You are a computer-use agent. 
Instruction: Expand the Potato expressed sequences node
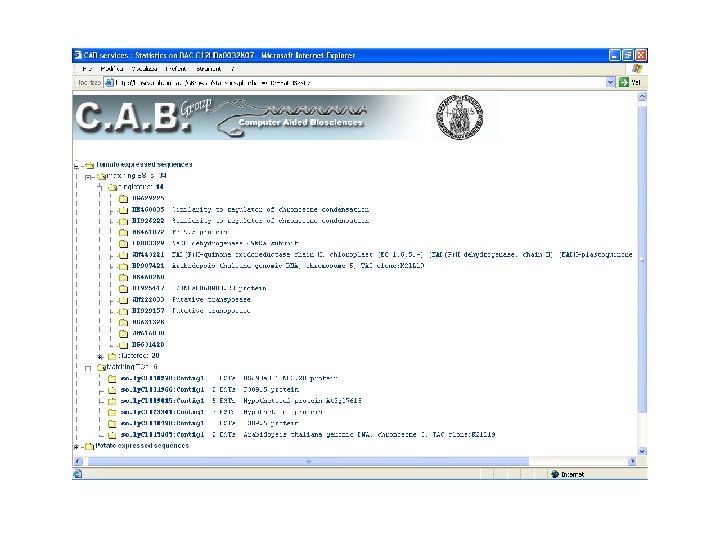pyautogui.click(x=76, y=446)
